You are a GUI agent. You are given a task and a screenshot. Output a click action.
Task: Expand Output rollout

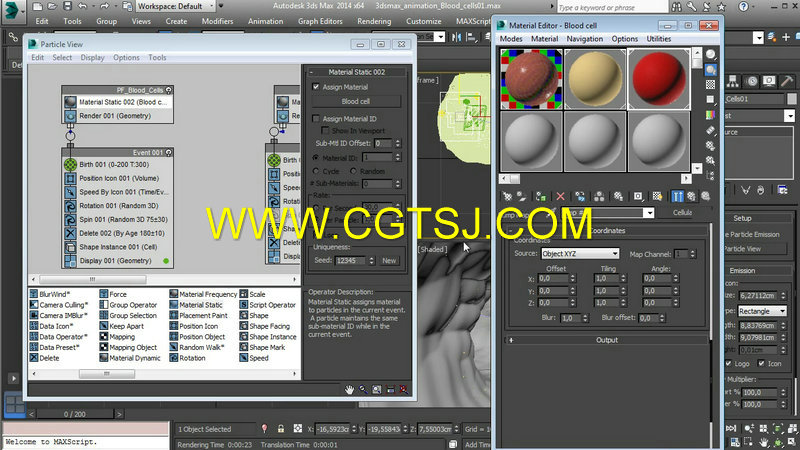[607, 340]
